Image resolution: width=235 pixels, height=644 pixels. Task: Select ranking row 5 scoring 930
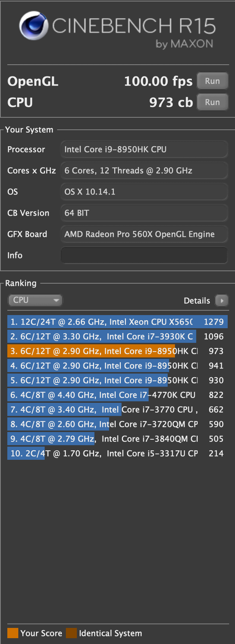pos(117,380)
